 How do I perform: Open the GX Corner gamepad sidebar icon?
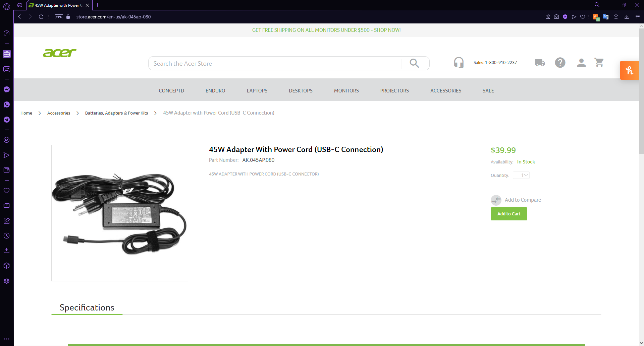click(x=7, y=69)
